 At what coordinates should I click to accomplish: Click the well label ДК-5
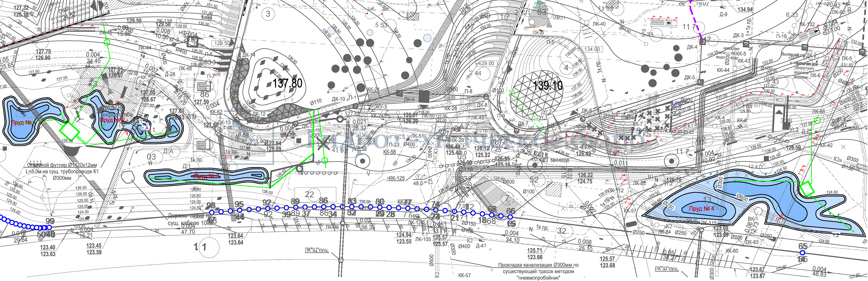pos(689,78)
